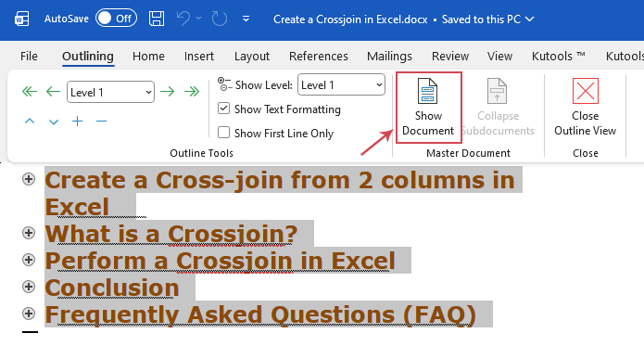644x346 pixels.
Task: Click heading 'Frequently Asked Questions (FAQ)'
Action: pyautogui.click(x=260, y=314)
